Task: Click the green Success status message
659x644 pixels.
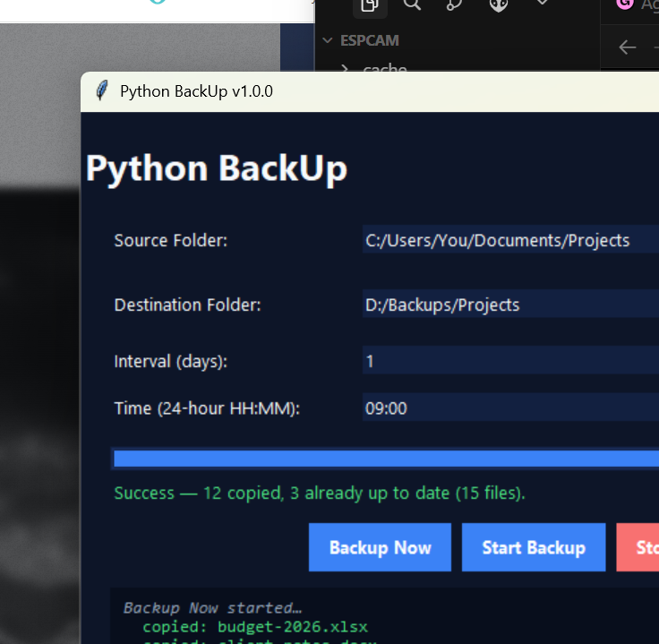Action: click(320, 494)
